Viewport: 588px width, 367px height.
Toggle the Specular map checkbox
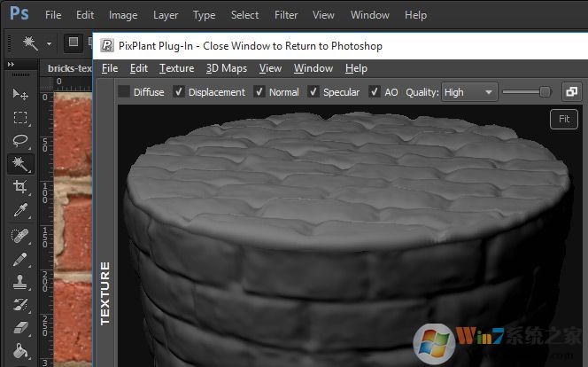(314, 91)
